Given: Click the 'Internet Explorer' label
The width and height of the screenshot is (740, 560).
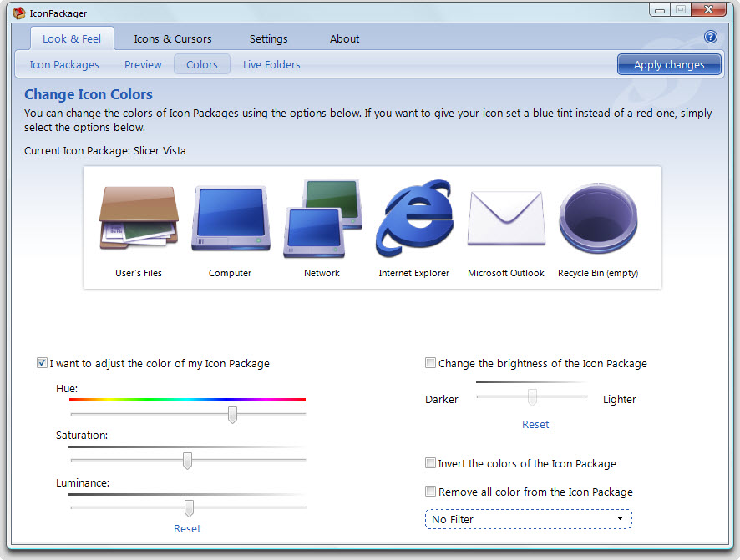Looking at the screenshot, I should click(414, 273).
